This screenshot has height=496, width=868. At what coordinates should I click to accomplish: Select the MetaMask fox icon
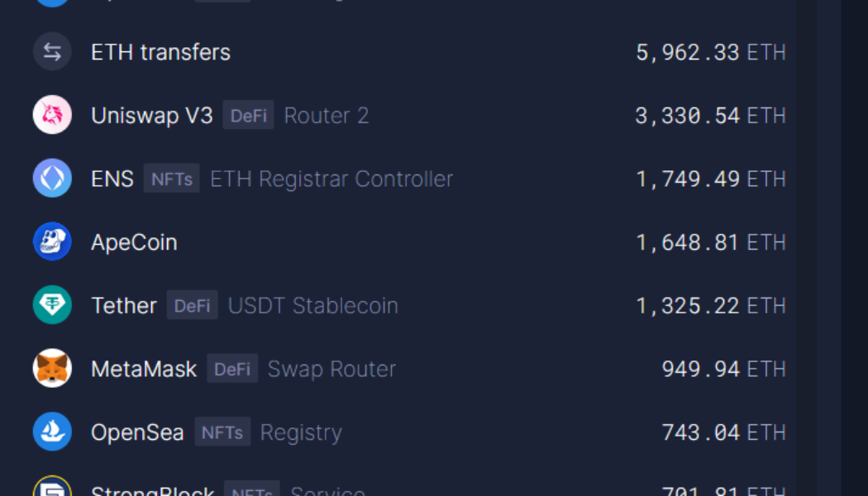click(52, 369)
